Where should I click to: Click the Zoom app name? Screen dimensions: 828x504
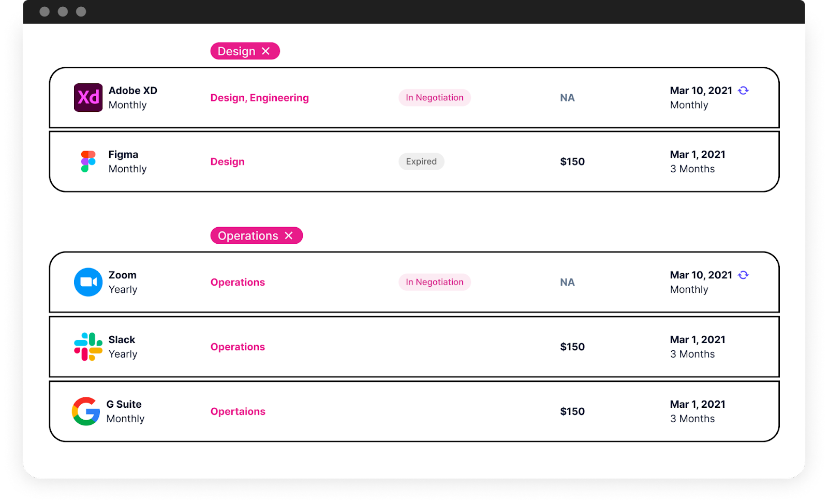(122, 275)
